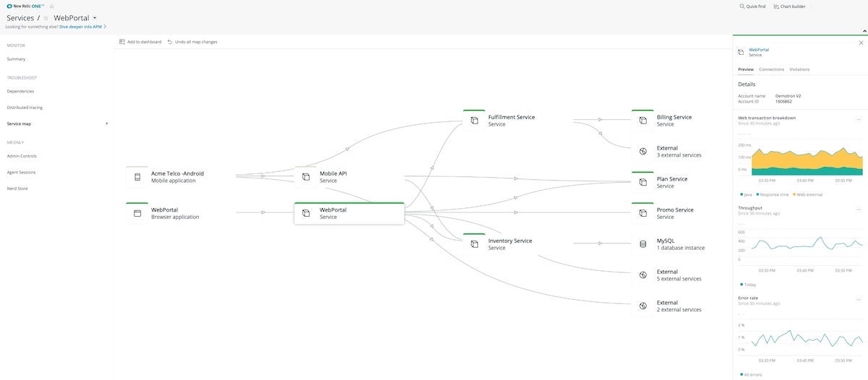The width and height of the screenshot is (868, 380).
Task: Open Admin Controls in the sidebar
Action: click(x=22, y=156)
